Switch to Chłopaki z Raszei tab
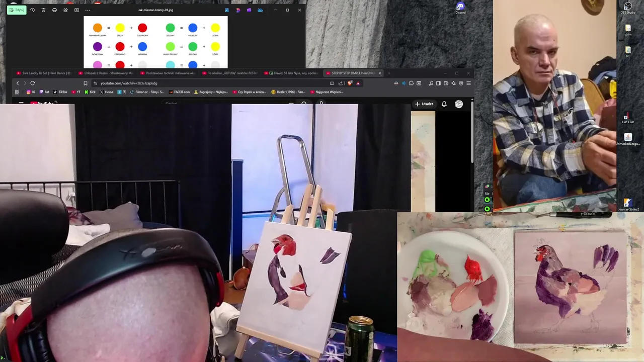Image resolution: width=644 pixels, height=362 pixels. (x=106, y=73)
